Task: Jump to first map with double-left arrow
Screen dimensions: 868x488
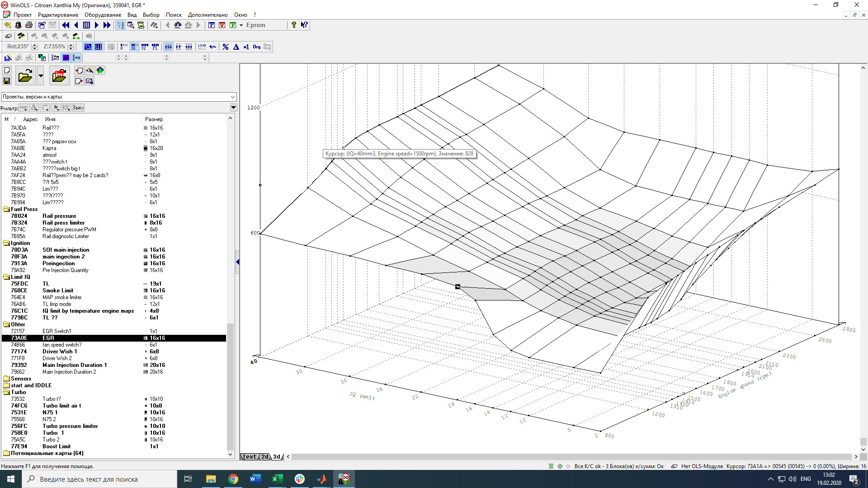Action: click(x=66, y=25)
